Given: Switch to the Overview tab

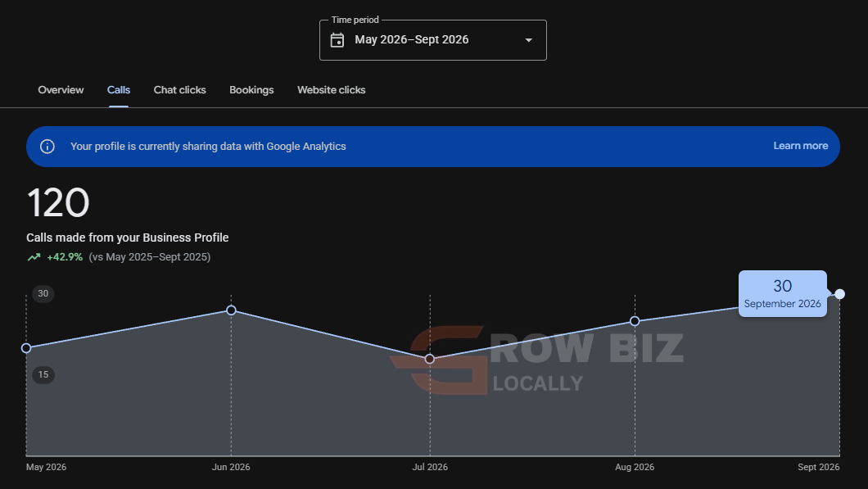Looking at the screenshot, I should click(x=61, y=90).
